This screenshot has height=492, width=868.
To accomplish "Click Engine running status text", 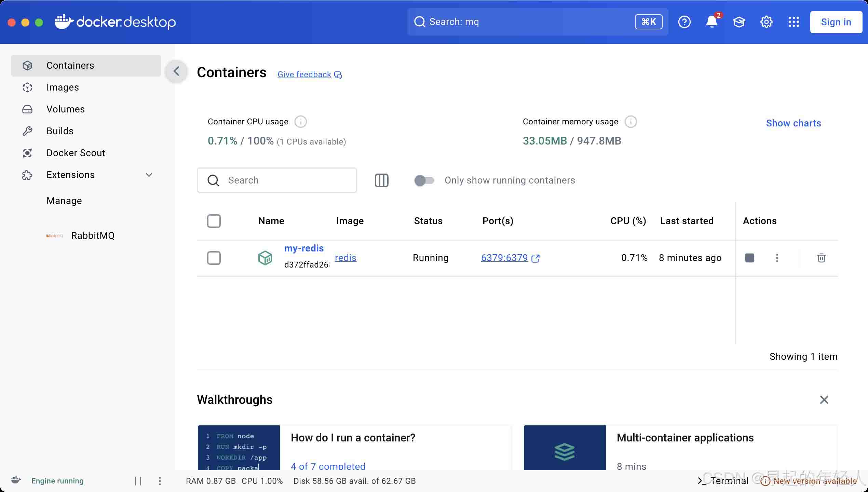I will (57, 481).
